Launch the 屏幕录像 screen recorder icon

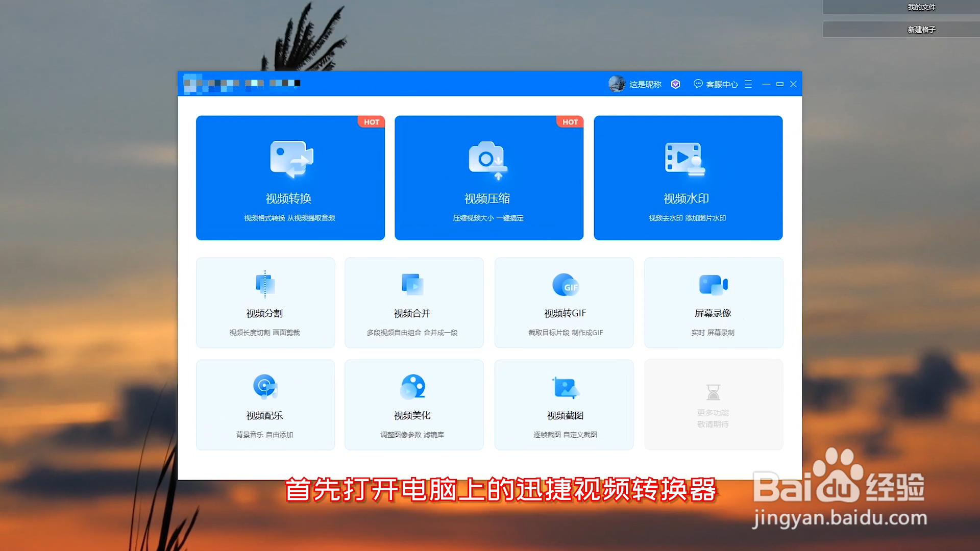tap(713, 285)
